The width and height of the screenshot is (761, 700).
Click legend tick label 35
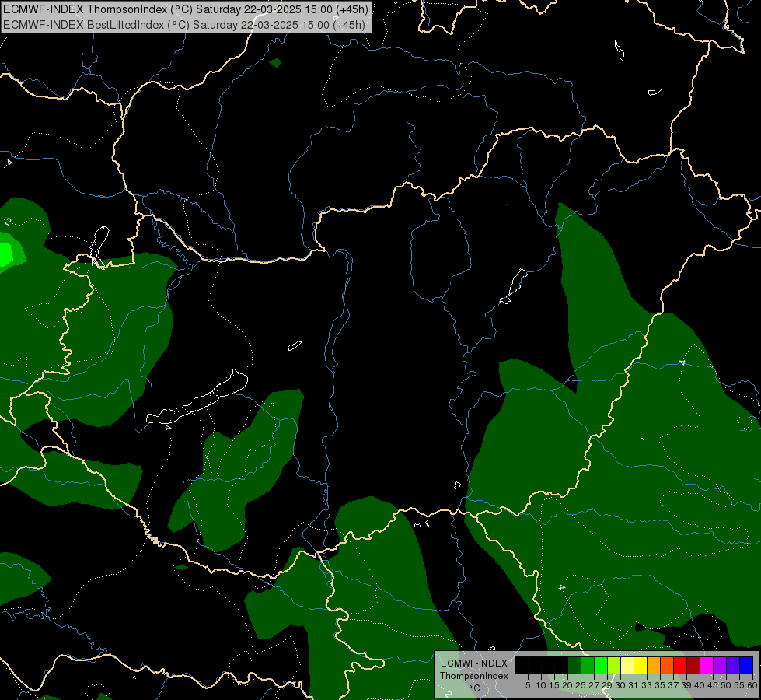coord(660,685)
